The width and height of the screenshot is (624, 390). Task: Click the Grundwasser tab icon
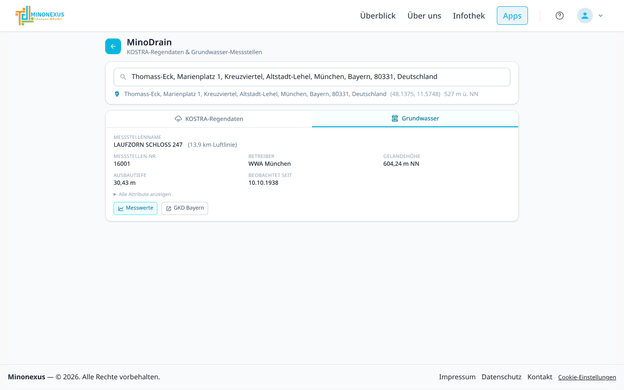[394, 118]
